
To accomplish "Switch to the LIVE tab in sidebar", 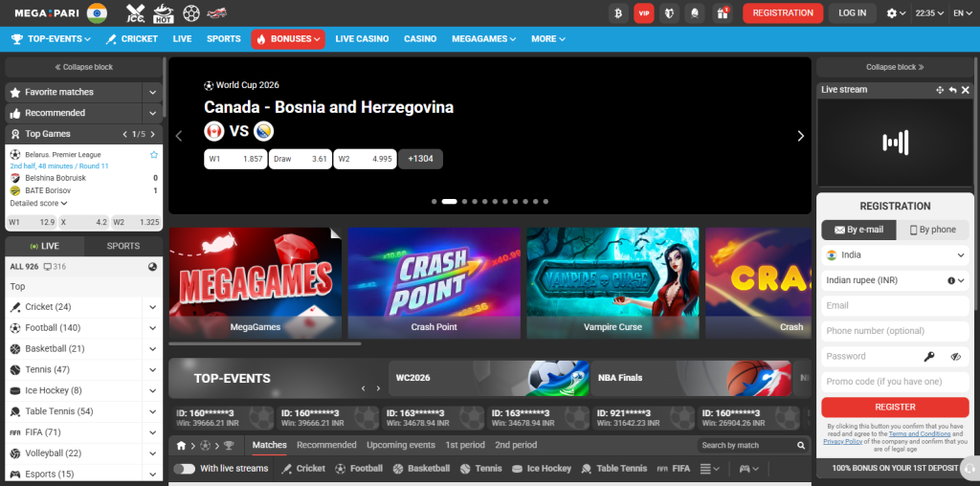I will click(x=44, y=246).
